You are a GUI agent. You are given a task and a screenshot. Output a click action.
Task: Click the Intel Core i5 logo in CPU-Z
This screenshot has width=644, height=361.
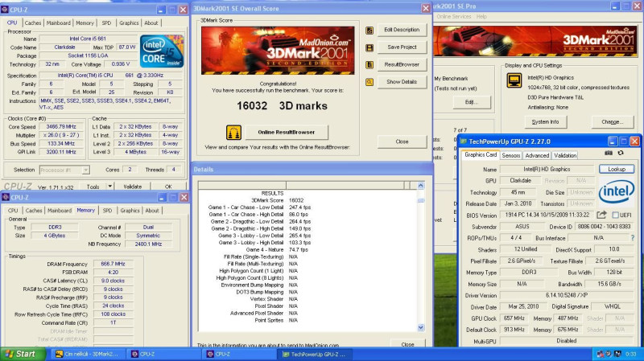[x=162, y=51]
